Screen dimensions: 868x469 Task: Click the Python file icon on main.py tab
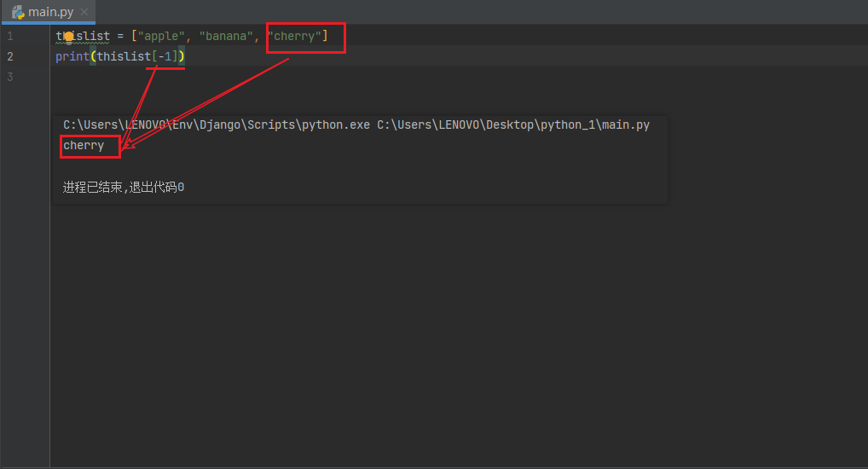[18, 12]
